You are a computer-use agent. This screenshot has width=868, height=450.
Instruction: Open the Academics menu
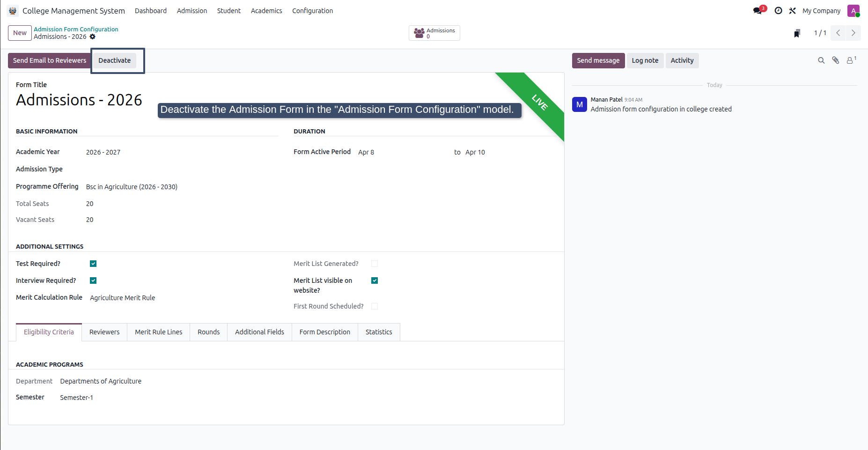pyautogui.click(x=266, y=11)
